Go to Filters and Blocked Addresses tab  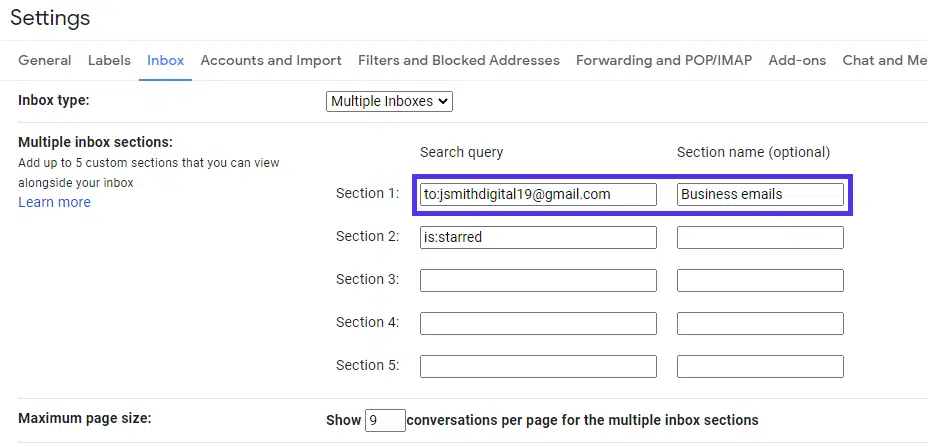[459, 60]
